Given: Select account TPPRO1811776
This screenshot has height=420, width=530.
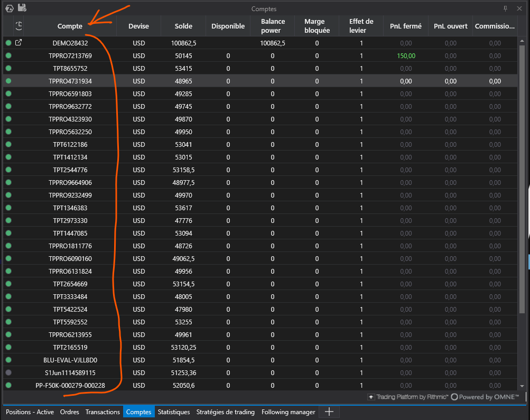Looking at the screenshot, I should (x=261, y=246).
